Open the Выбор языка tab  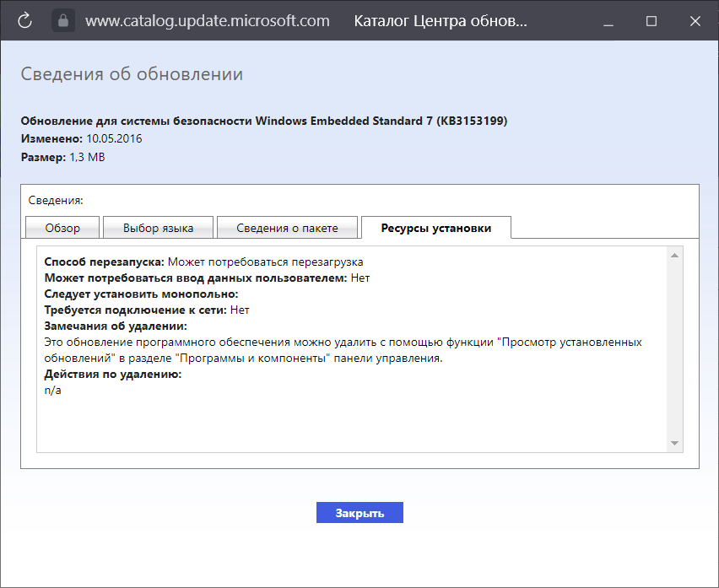click(x=158, y=228)
